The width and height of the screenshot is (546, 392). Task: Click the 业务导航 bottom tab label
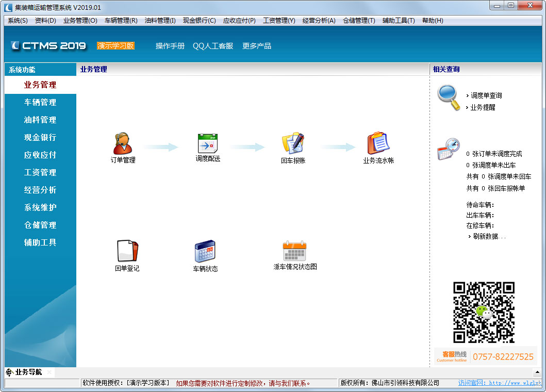coord(28,372)
